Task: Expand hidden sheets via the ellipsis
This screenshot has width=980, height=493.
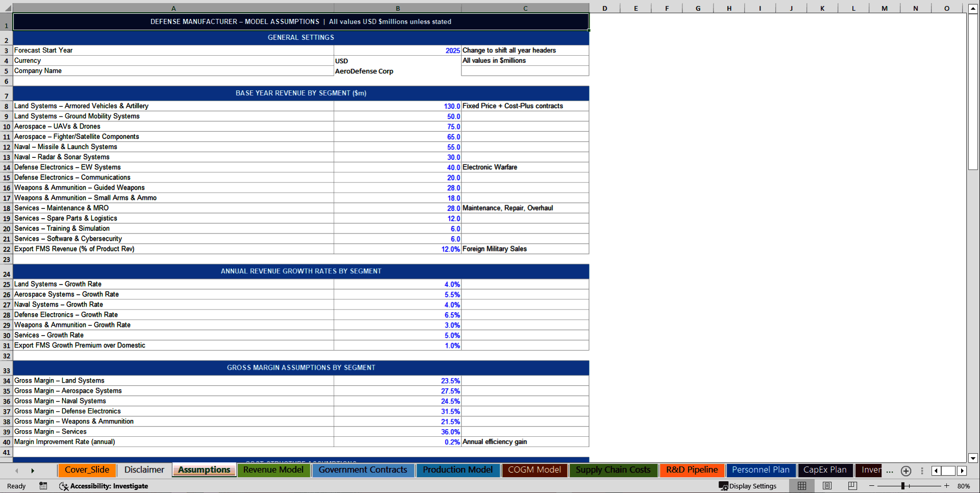Action: coord(890,472)
